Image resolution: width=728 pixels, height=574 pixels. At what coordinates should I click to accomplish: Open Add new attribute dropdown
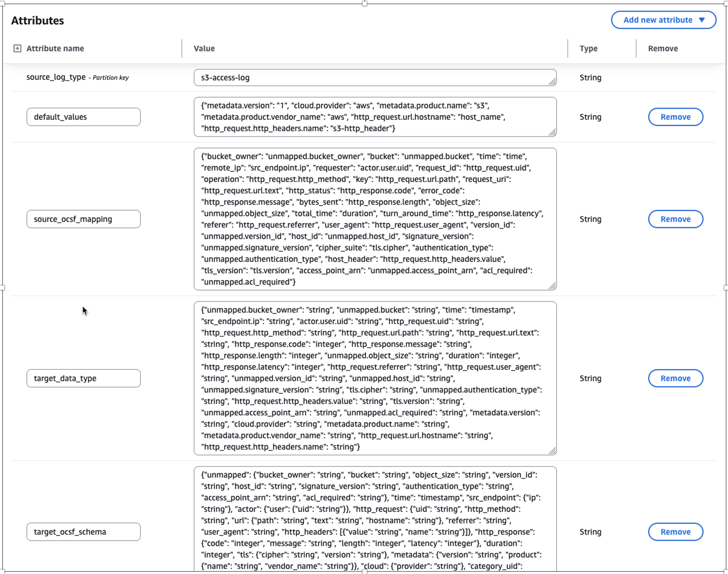pyautogui.click(x=658, y=20)
